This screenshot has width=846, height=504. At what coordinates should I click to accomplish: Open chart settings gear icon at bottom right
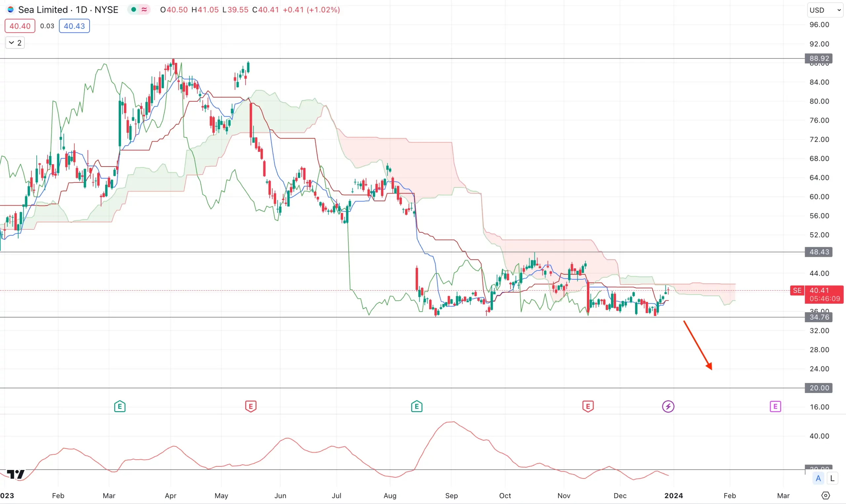pyautogui.click(x=826, y=495)
